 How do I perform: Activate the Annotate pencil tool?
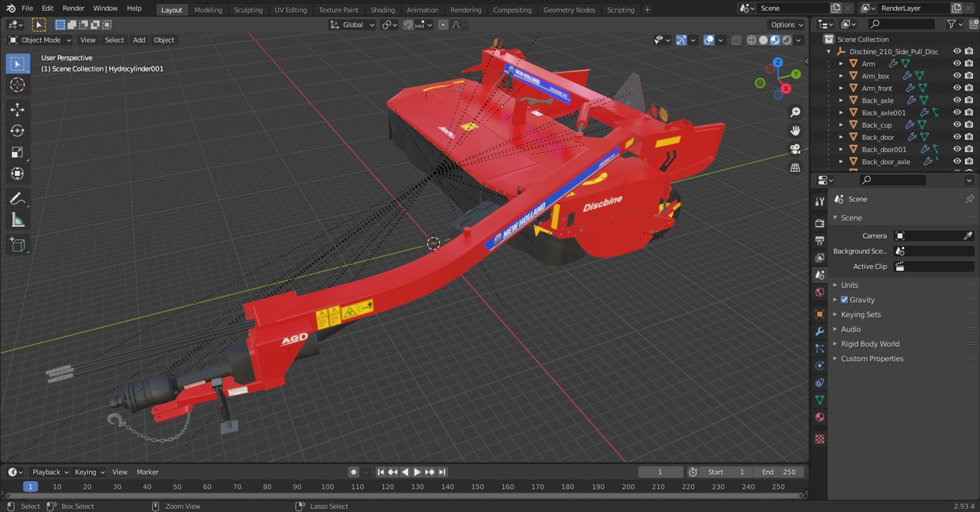(x=17, y=199)
